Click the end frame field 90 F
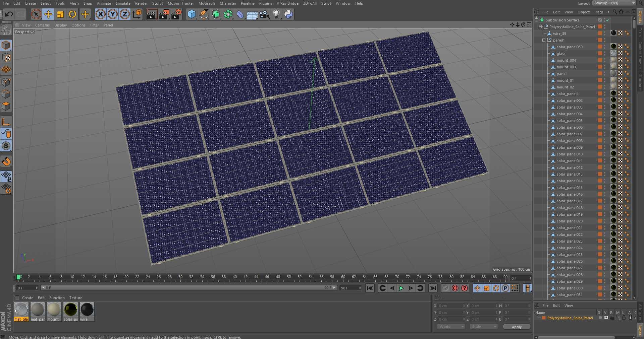Image resolution: width=644 pixels, height=339 pixels. pos(350,288)
